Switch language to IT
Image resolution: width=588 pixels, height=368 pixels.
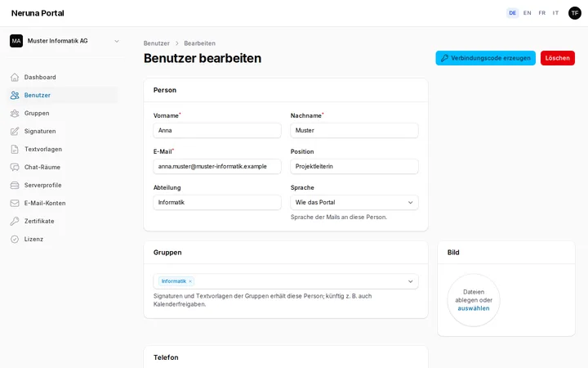(555, 13)
